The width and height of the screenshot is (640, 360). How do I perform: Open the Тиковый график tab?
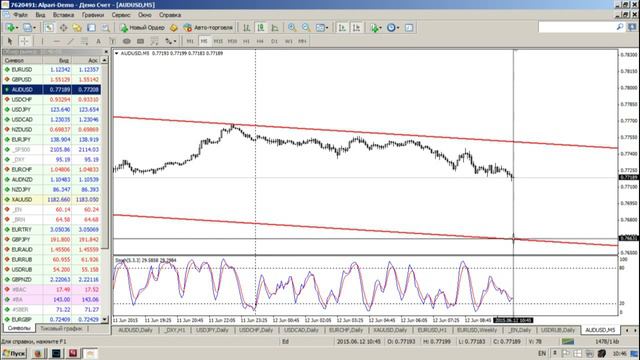(x=61, y=329)
